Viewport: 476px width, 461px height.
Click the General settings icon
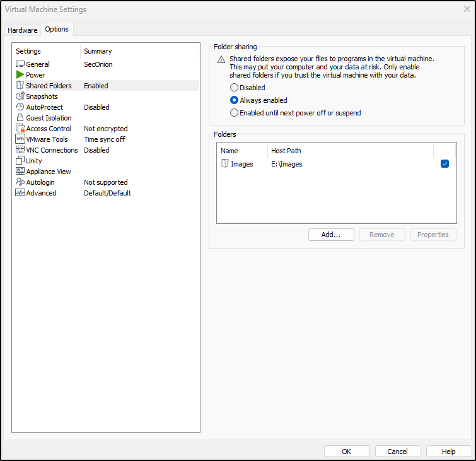point(20,64)
